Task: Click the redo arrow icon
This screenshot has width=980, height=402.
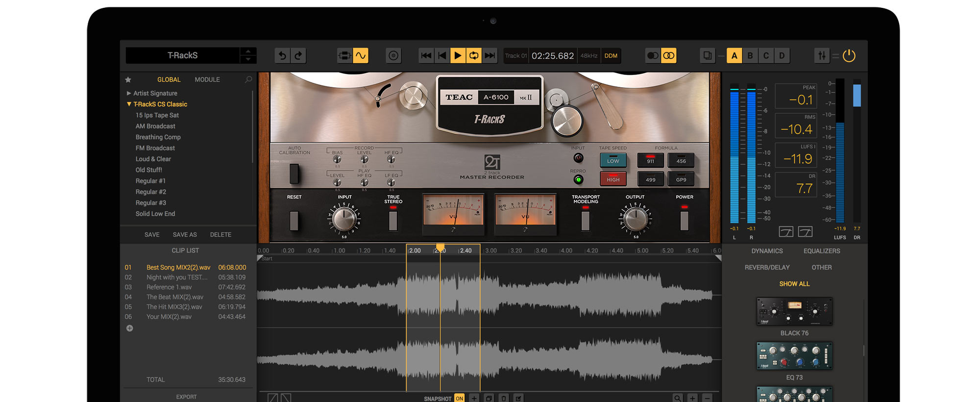Action: click(x=298, y=56)
